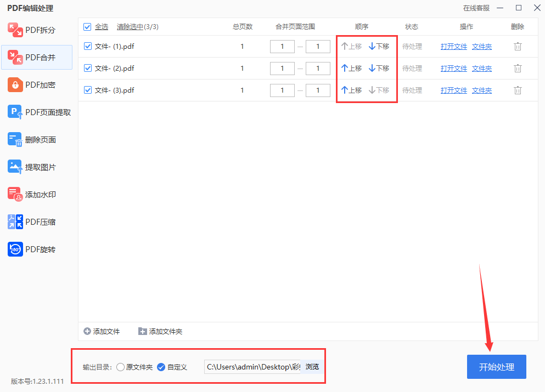Delete 文件- (2).pdf with trash icon
Image resolution: width=545 pixels, height=392 pixels.
pyautogui.click(x=518, y=69)
